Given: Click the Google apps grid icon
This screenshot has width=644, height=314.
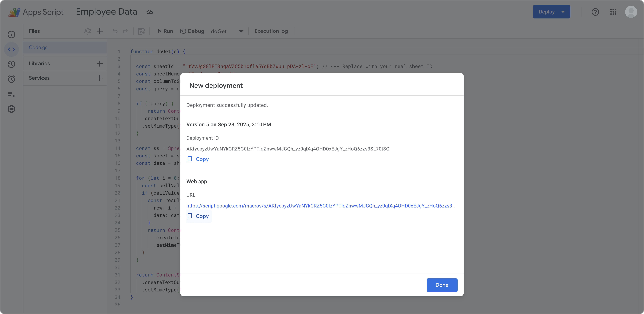Looking at the screenshot, I should pyautogui.click(x=613, y=12).
